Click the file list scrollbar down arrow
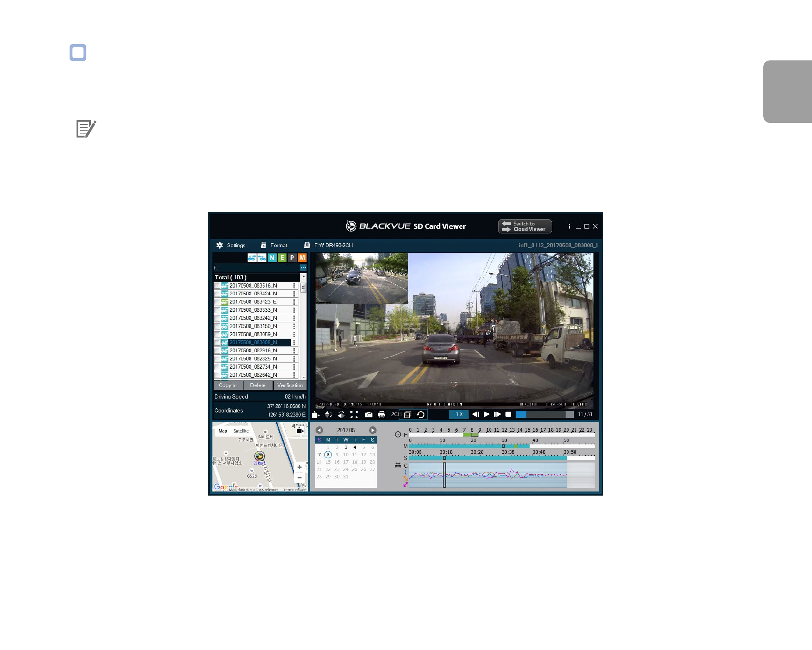 coord(303,377)
